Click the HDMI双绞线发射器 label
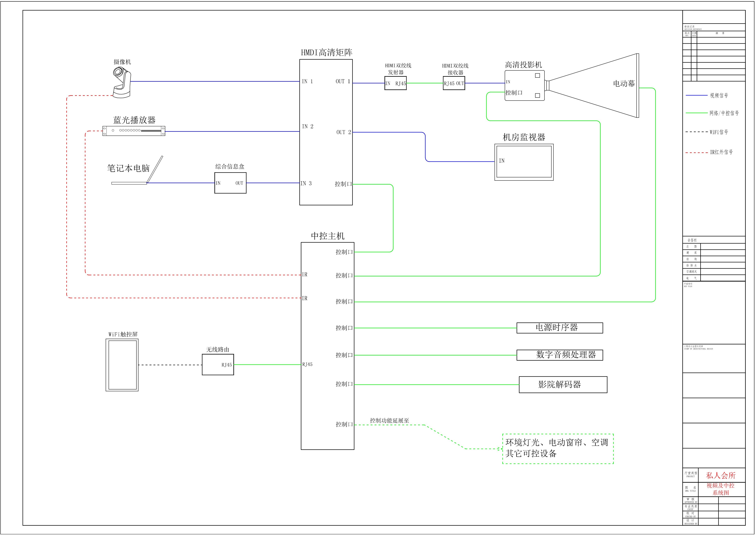 point(398,69)
